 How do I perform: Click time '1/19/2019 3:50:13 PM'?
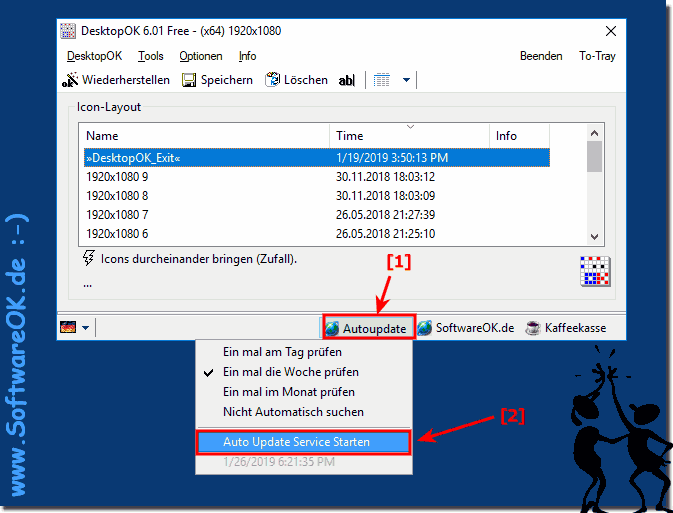tap(392, 158)
